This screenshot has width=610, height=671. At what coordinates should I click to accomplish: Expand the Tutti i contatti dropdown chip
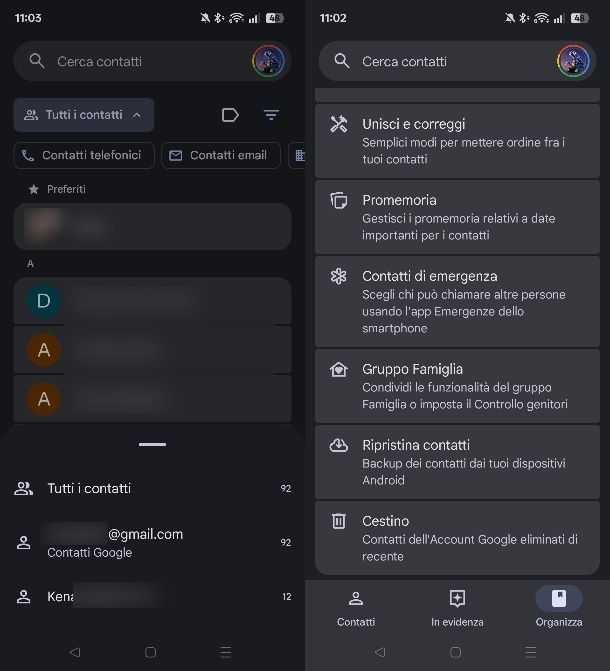(x=84, y=115)
